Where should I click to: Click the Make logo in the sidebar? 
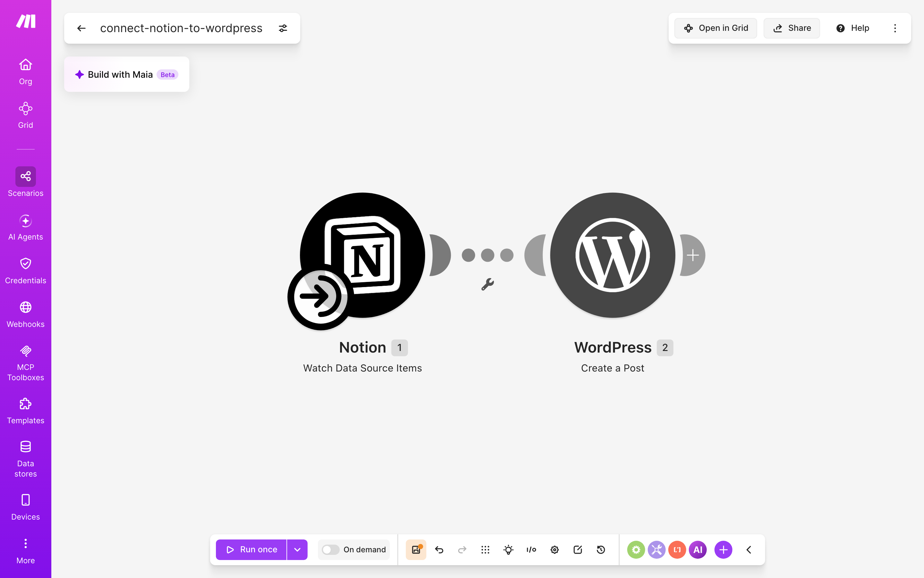(26, 22)
